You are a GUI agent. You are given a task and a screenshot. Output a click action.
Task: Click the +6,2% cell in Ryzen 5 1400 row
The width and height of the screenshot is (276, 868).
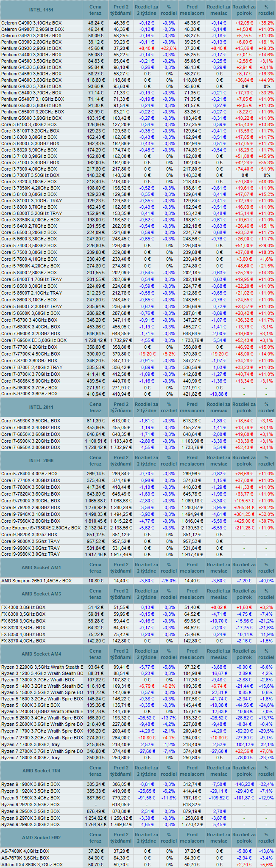coord(169,686)
